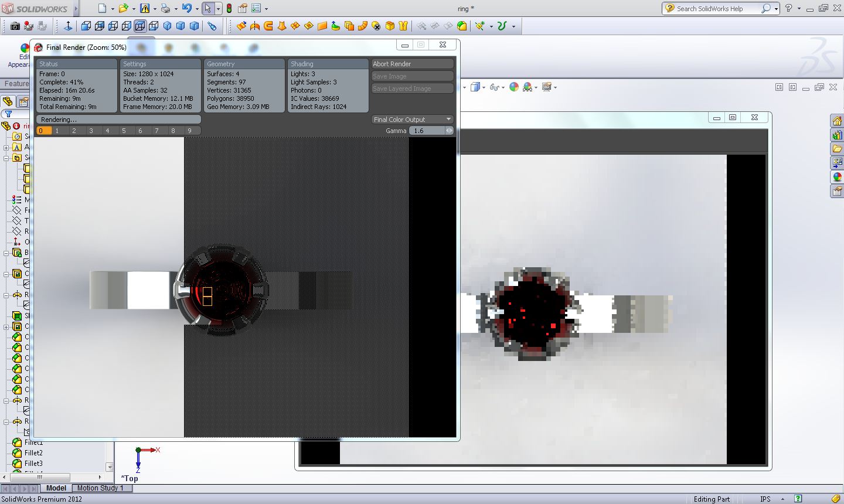Click the IPS unit system in status bar
The width and height of the screenshot is (844, 504).
point(765,499)
